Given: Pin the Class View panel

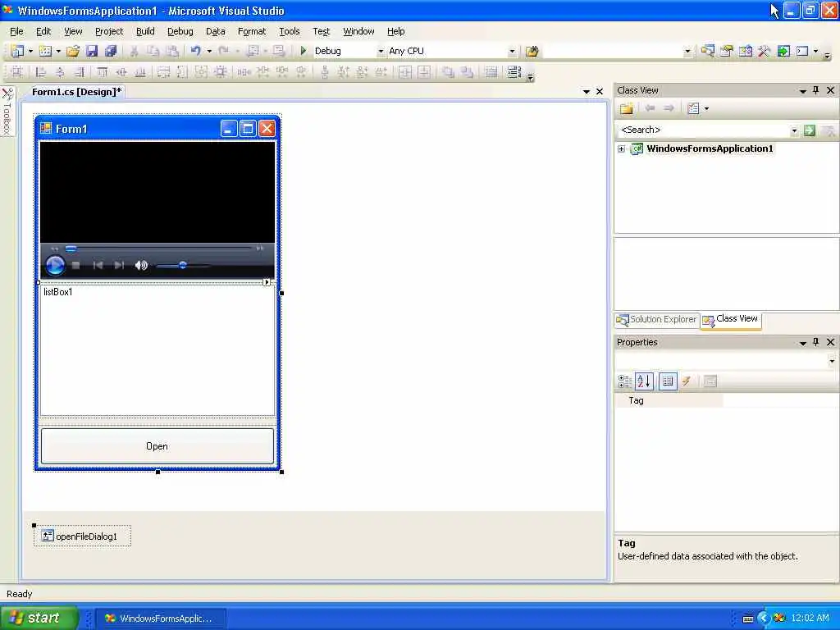Looking at the screenshot, I should pos(816,90).
